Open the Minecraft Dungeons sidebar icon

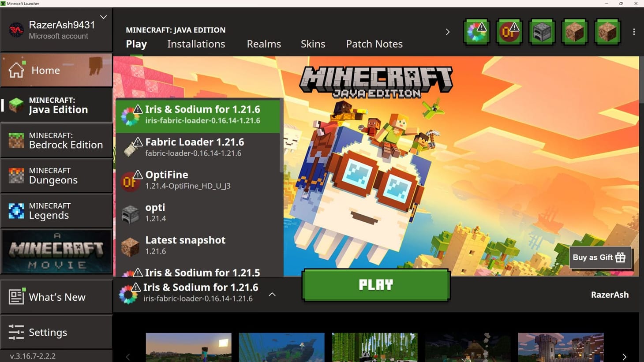16,175
